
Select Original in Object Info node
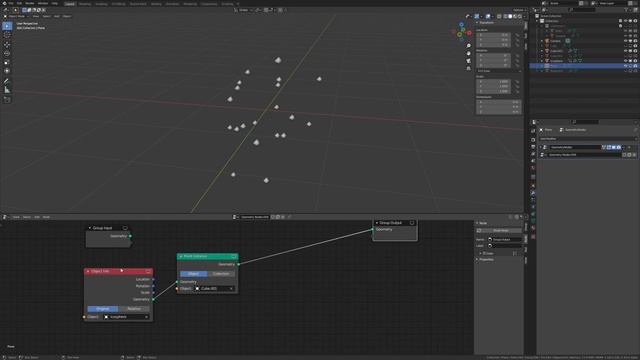point(102,309)
